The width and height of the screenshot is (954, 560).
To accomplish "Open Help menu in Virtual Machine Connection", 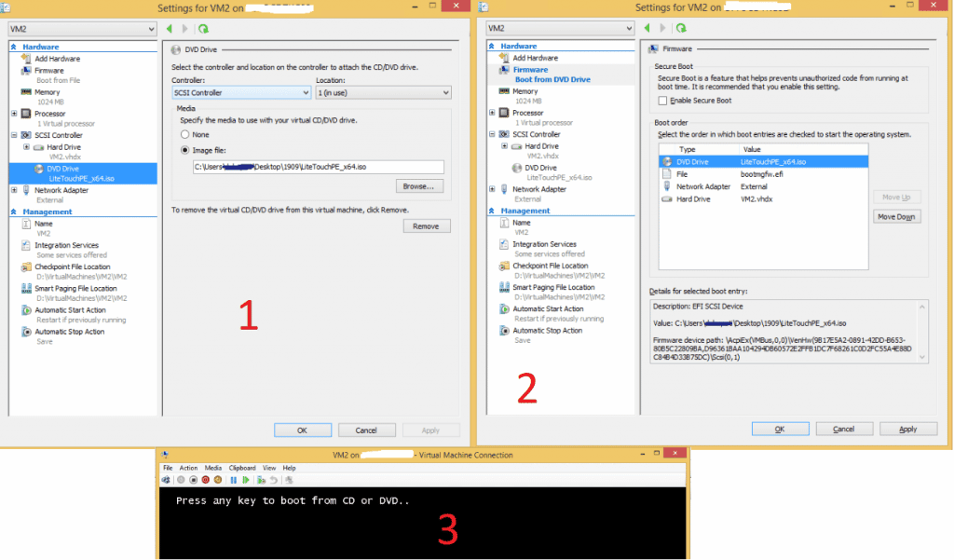I will (289, 468).
